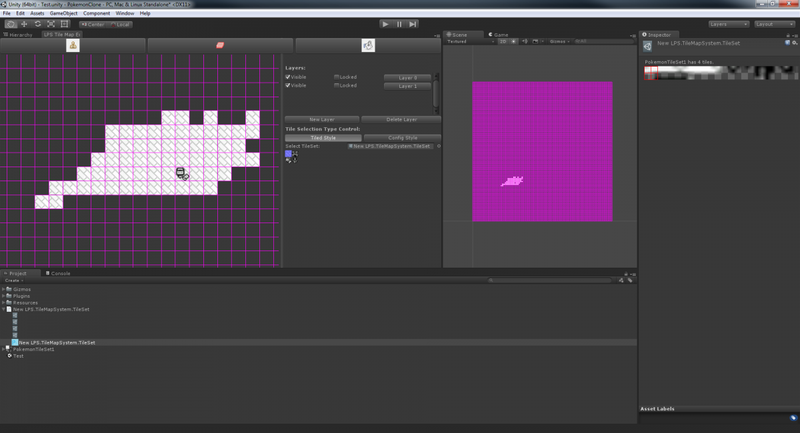Click the Project panel search field
Viewport: 800px width, 433px height.
(550, 280)
